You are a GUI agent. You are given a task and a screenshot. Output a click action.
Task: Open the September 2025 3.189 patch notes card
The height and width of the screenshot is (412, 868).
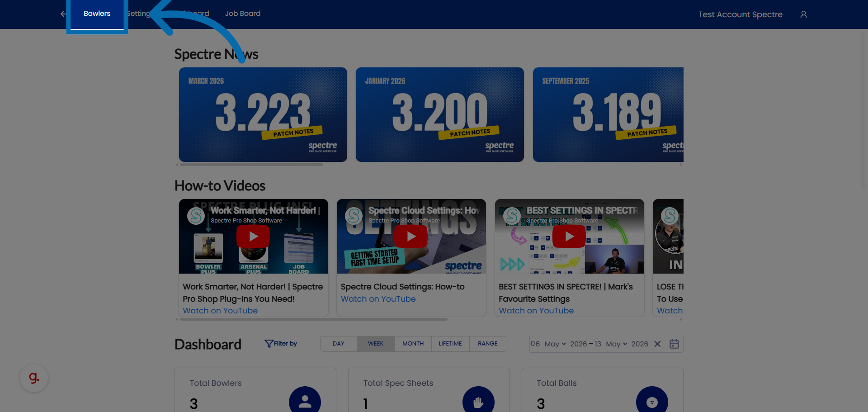[x=608, y=114]
